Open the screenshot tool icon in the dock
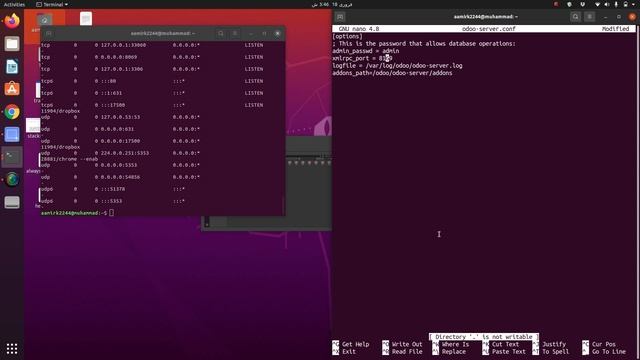The height and width of the screenshot is (360, 640). tap(12, 134)
